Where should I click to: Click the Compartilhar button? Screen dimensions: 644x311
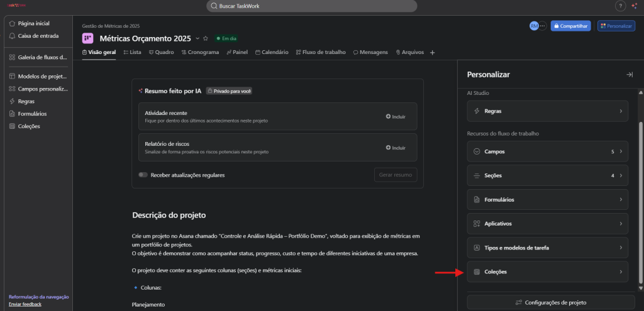[571, 26]
